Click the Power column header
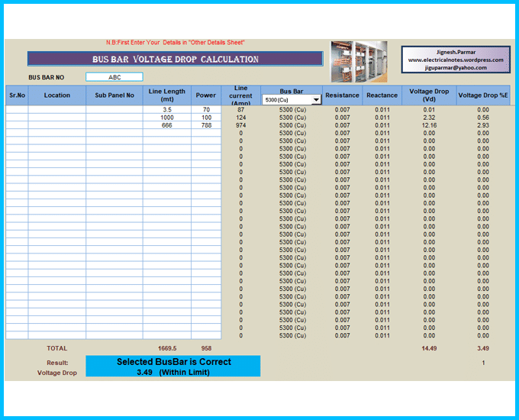This screenshot has width=519, height=420. coord(206,95)
